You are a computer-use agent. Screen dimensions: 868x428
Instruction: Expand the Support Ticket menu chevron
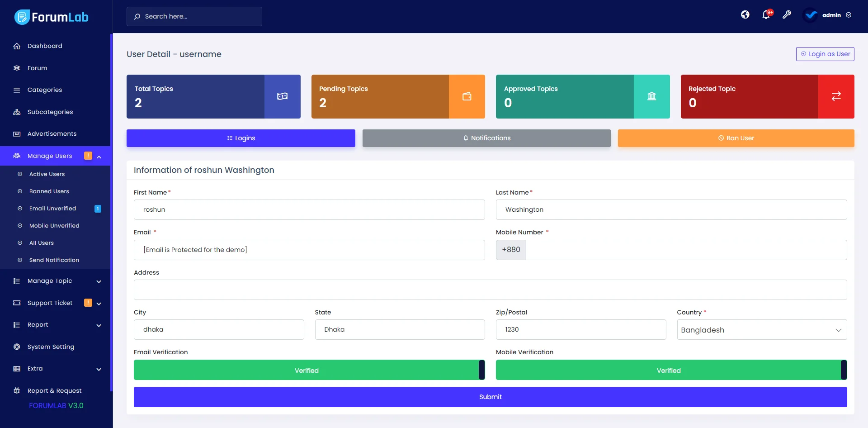pyautogui.click(x=99, y=304)
